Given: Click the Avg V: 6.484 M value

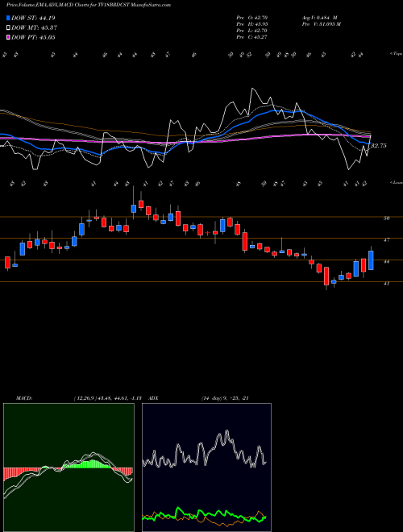Looking at the screenshot, I should 319,18.
